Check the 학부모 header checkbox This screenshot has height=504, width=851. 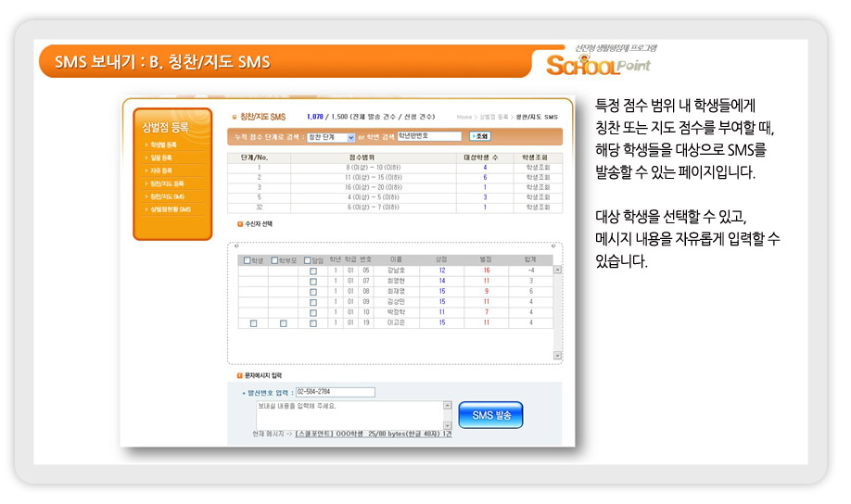point(274,260)
